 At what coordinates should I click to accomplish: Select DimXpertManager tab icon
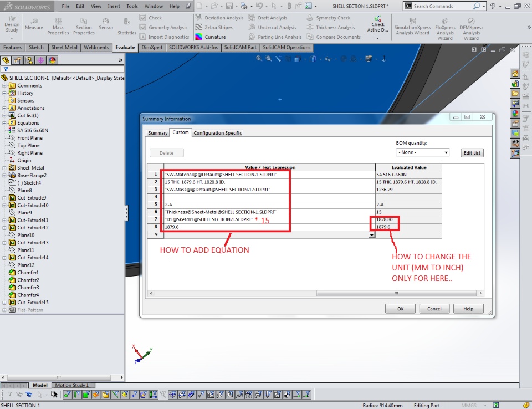[40, 60]
